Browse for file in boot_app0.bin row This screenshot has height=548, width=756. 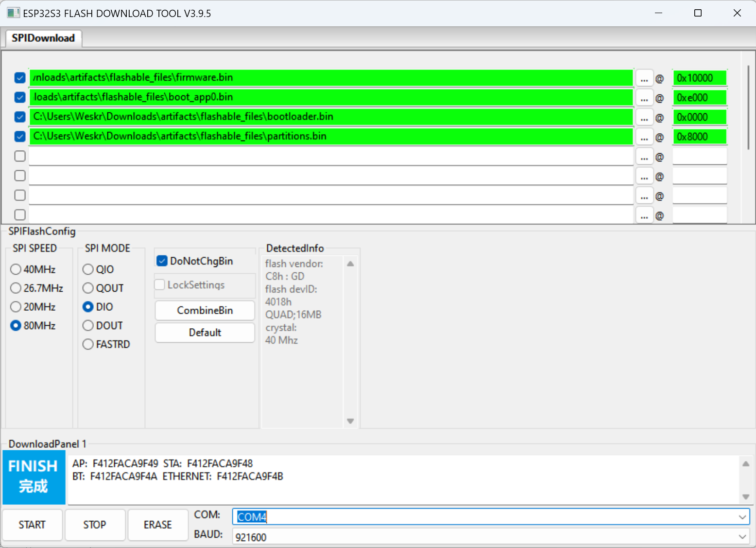click(x=644, y=98)
